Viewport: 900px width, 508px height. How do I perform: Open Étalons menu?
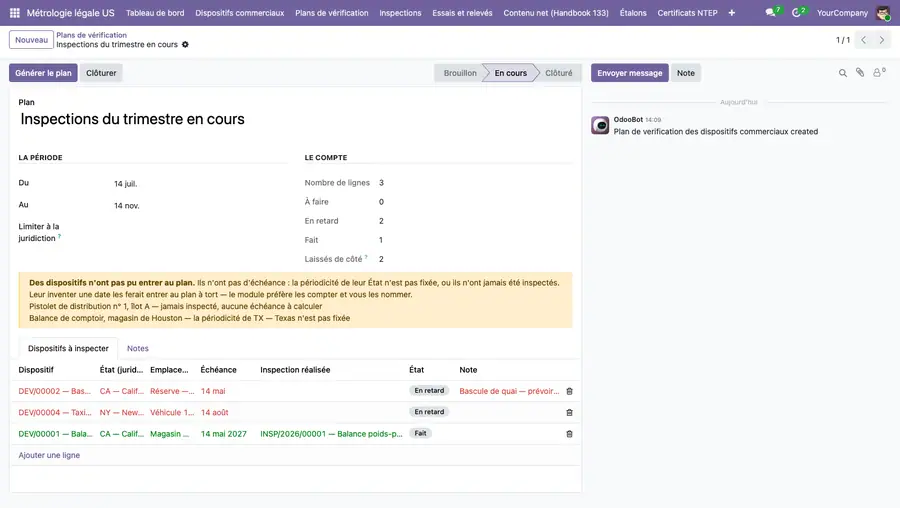tap(633, 13)
